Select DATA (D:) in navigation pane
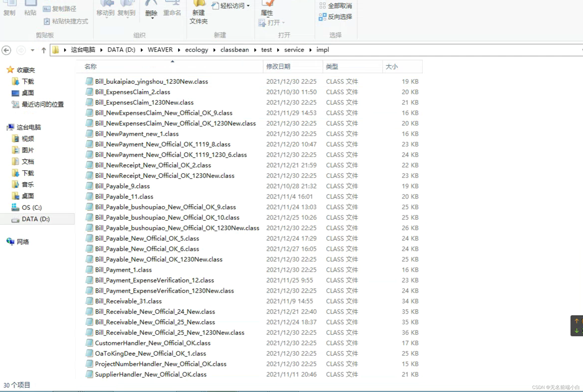 point(36,219)
